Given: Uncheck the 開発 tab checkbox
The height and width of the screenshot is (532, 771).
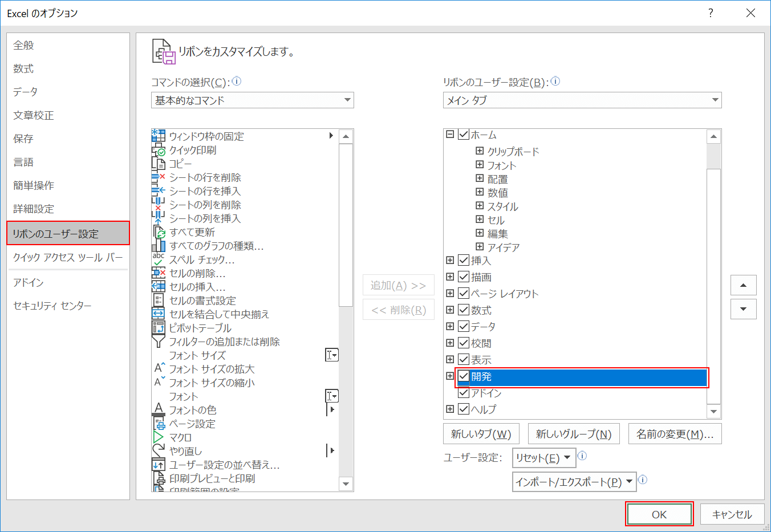Looking at the screenshot, I should click(463, 376).
